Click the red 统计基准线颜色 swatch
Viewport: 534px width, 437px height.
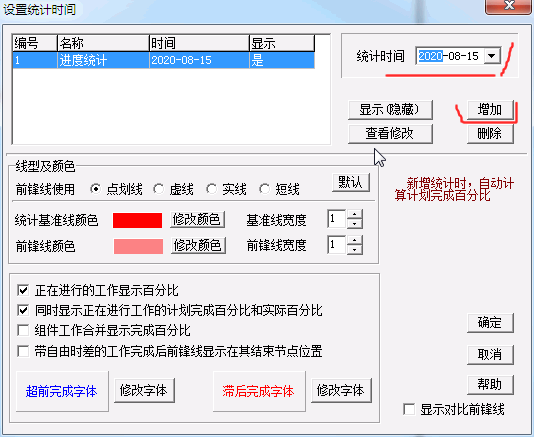click(138, 220)
